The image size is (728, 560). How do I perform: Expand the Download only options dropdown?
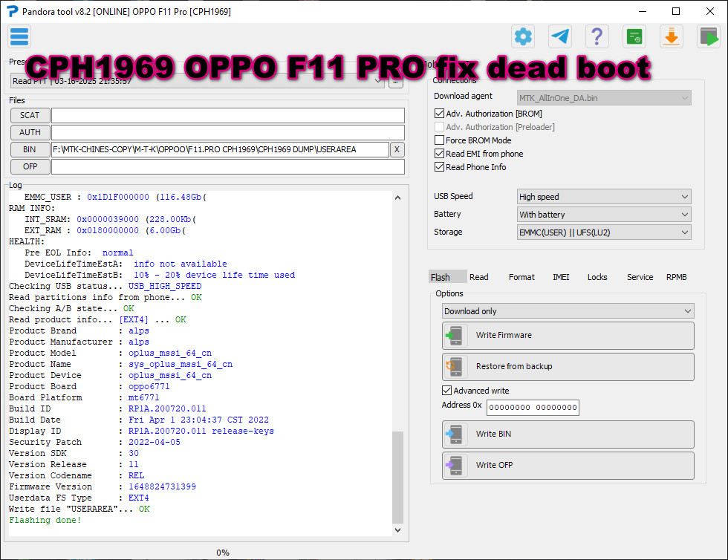point(568,311)
